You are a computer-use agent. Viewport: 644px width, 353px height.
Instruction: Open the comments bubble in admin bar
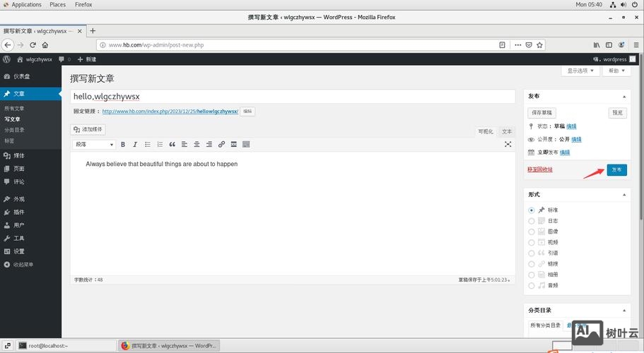(x=64, y=59)
